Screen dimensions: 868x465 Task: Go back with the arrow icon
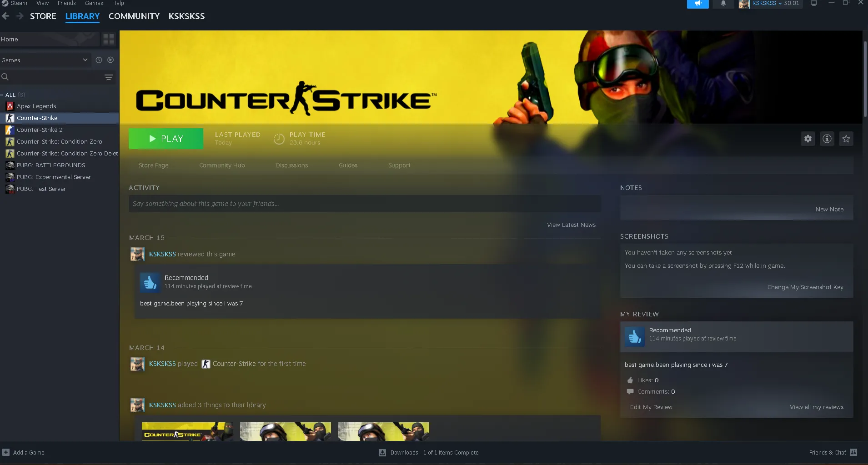6,16
